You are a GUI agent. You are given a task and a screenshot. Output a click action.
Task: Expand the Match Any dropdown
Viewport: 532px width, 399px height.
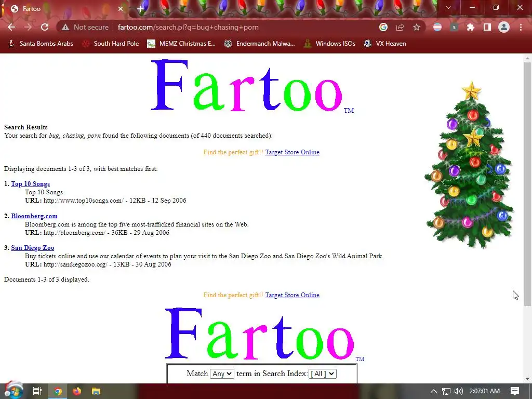pos(222,374)
